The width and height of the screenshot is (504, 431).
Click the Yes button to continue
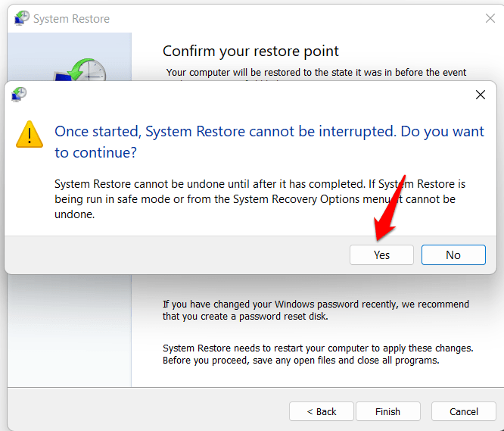coord(381,255)
